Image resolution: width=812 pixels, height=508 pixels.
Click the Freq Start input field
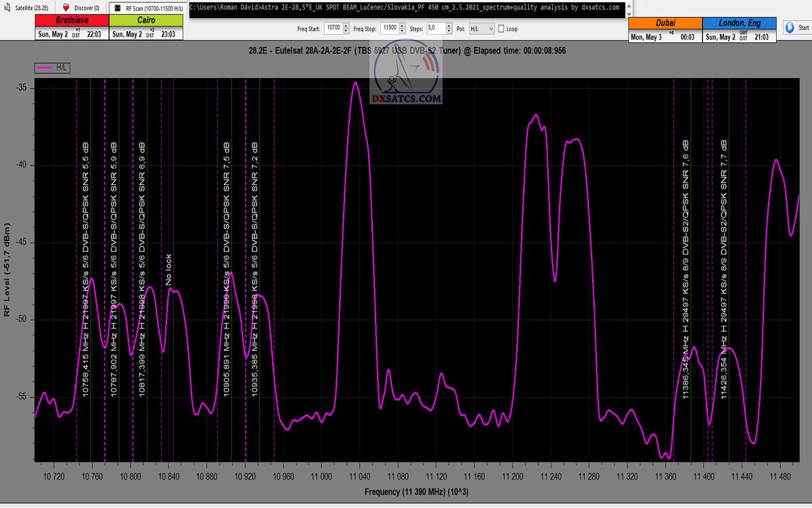[x=333, y=29]
